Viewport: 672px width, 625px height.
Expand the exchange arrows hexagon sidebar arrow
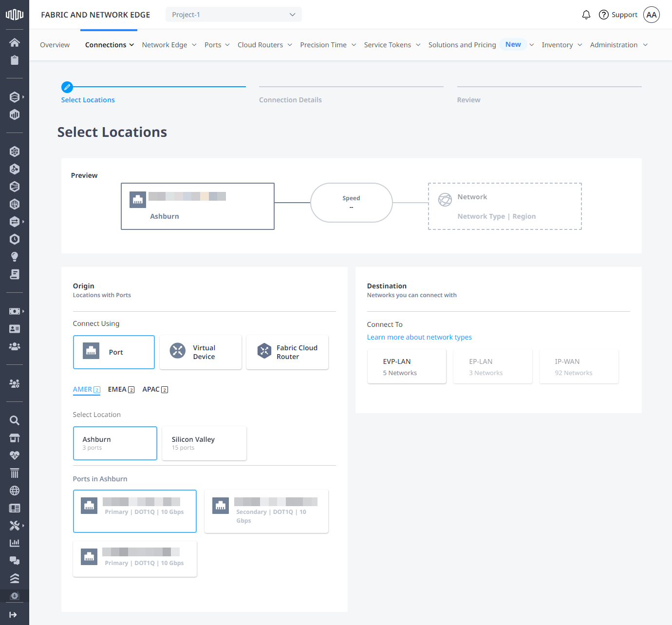point(23,222)
